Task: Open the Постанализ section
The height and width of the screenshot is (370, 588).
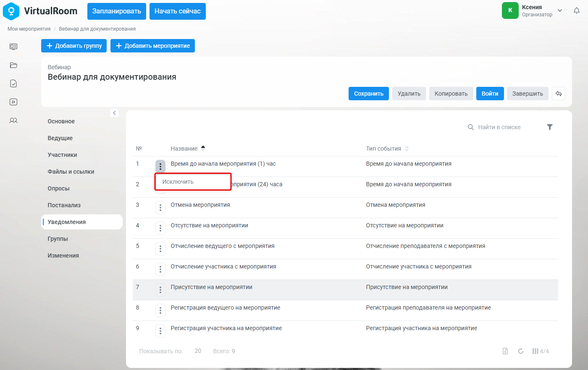Action: coord(64,205)
